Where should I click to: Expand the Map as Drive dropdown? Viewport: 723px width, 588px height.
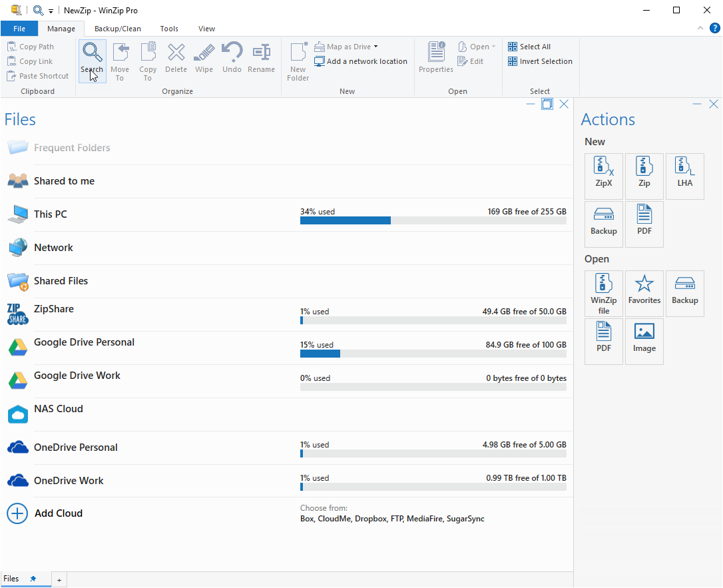click(375, 47)
